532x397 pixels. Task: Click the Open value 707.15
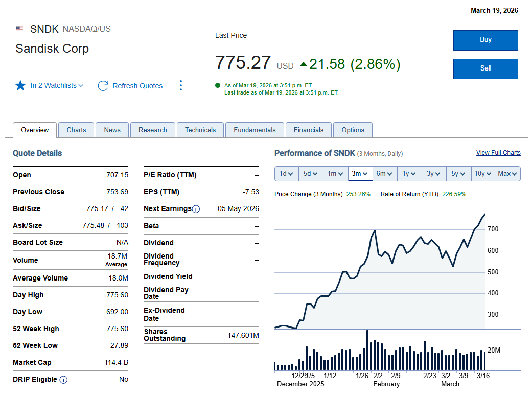point(117,175)
